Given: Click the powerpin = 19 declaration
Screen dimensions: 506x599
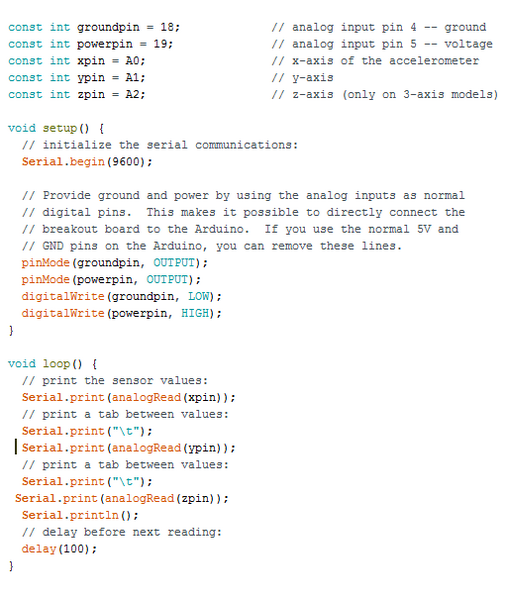Looking at the screenshot, I should [x=91, y=44].
